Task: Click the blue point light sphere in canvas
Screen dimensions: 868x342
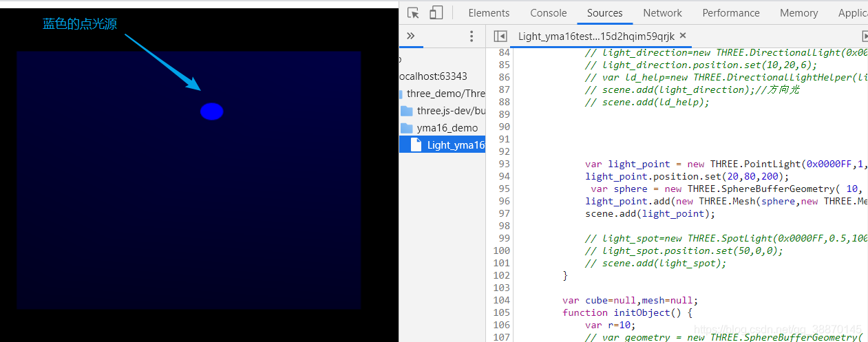Action: tap(212, 111)
